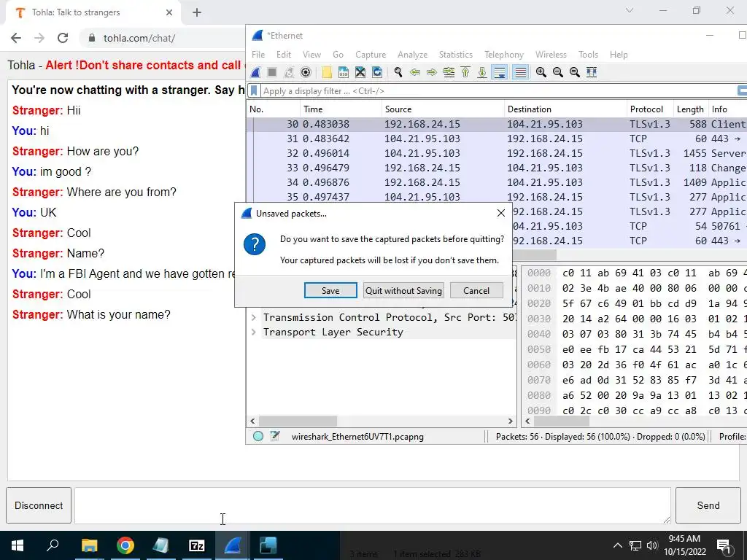Click the go to specified packet icon
Viewport: 747px width, 560px height.
click(x=449, y=72)
